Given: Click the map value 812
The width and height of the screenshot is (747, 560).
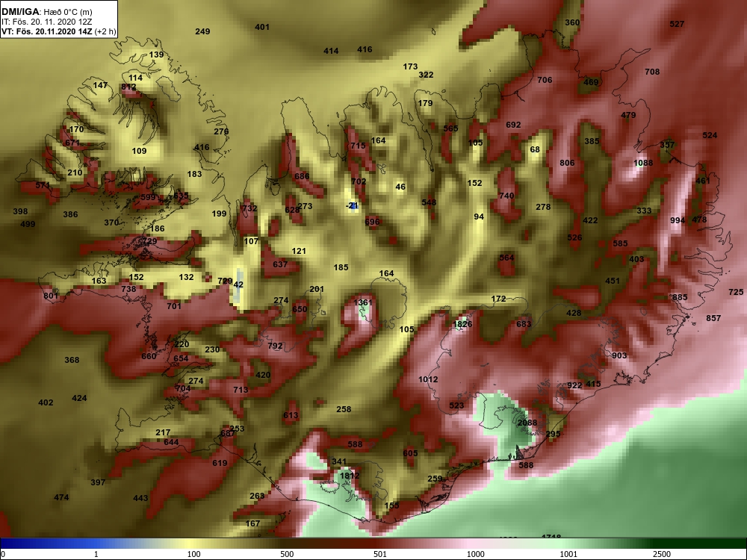Looking at the screenshot, I should point(128,87).
